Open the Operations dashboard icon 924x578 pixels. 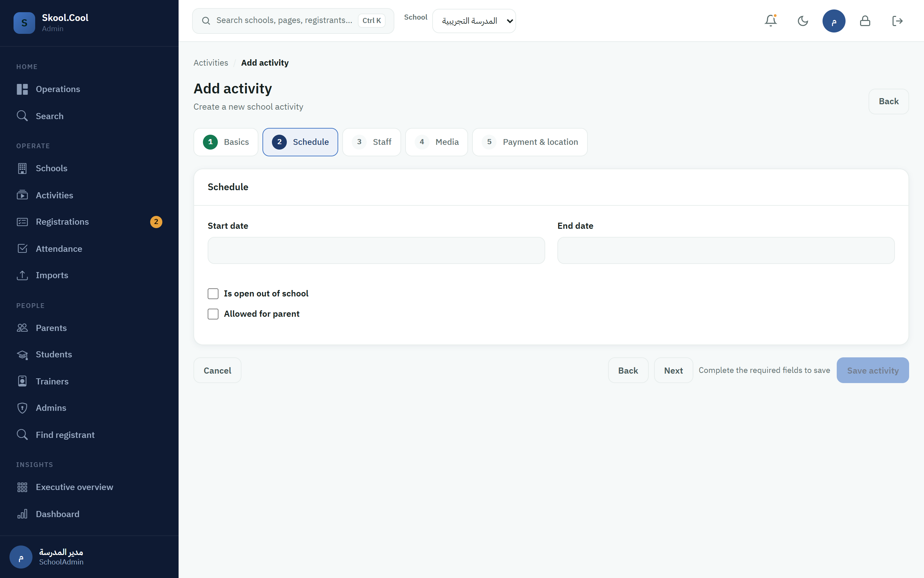click(x=22, y=89)
